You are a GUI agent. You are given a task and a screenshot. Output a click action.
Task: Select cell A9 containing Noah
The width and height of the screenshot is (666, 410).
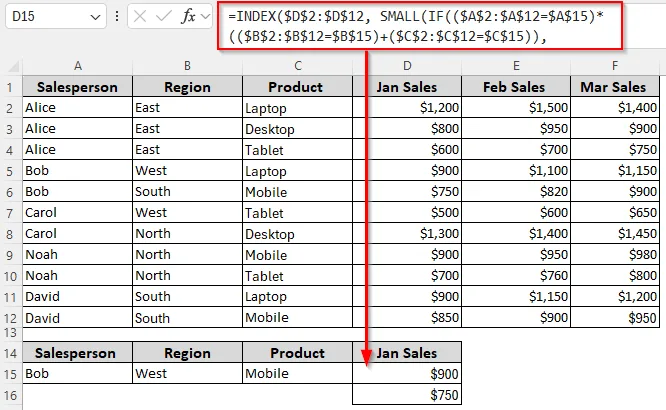pos(78,254)
